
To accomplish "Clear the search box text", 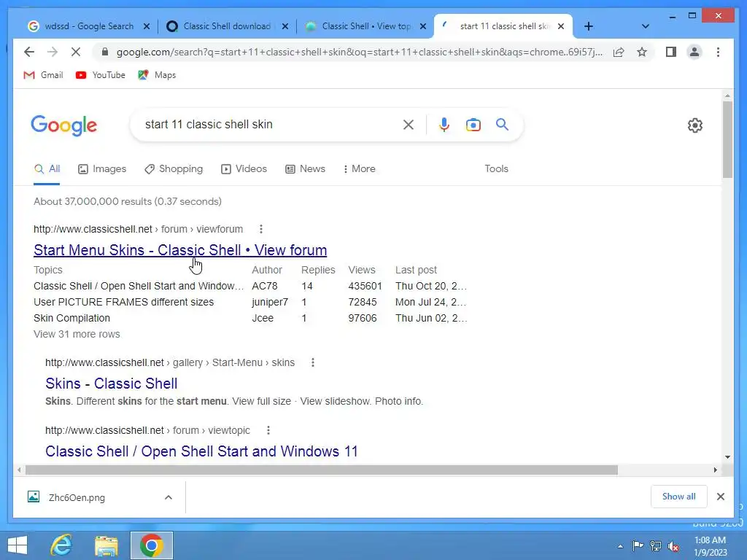I will pyautogui.click(x=409, y=125).
